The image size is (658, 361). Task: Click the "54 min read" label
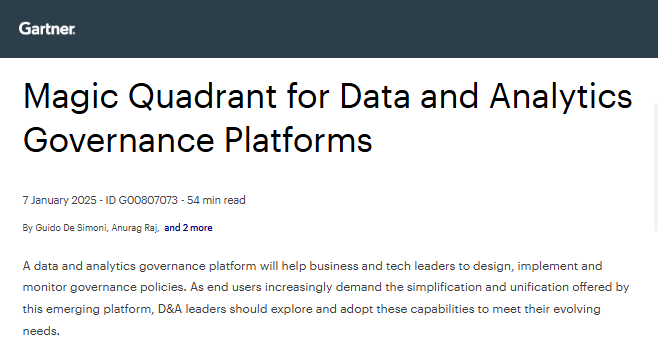tap(216, 200)
